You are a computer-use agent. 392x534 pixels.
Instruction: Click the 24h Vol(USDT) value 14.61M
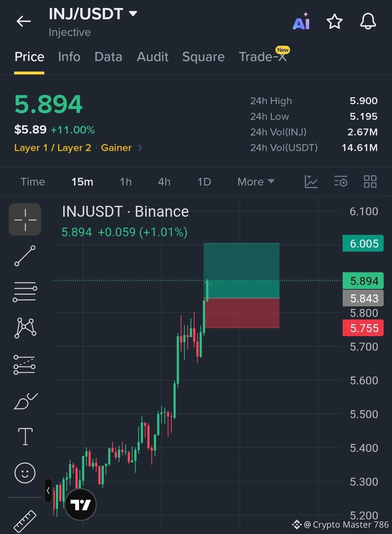359,147
